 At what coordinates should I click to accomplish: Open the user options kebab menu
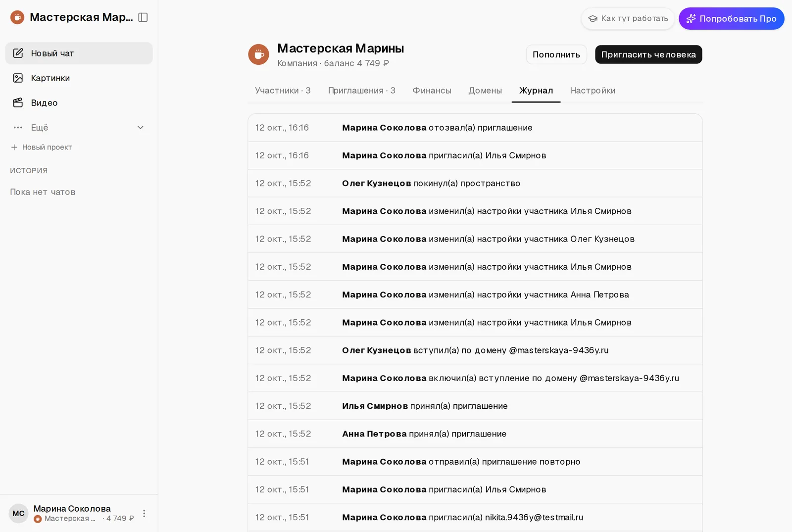144,513
